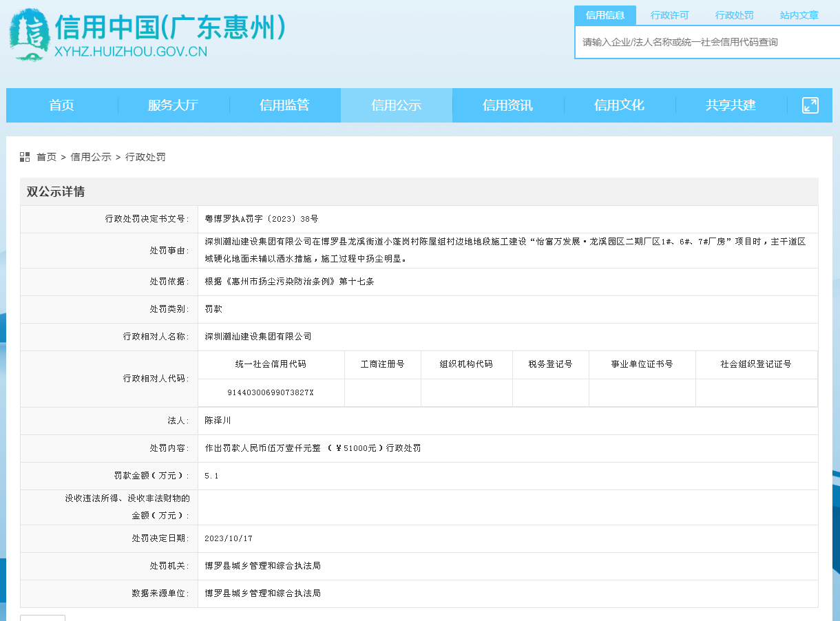This screenshot has width=840, height=621.
Task: Click the document number 粤博罗执A罚字（2023）38号
Action: [x=262, y=219]
